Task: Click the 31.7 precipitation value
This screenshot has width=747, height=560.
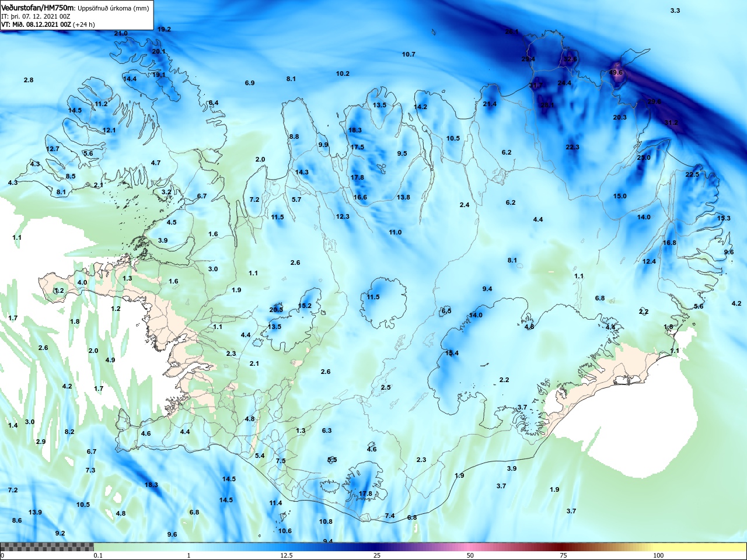Action: [536, 85]
